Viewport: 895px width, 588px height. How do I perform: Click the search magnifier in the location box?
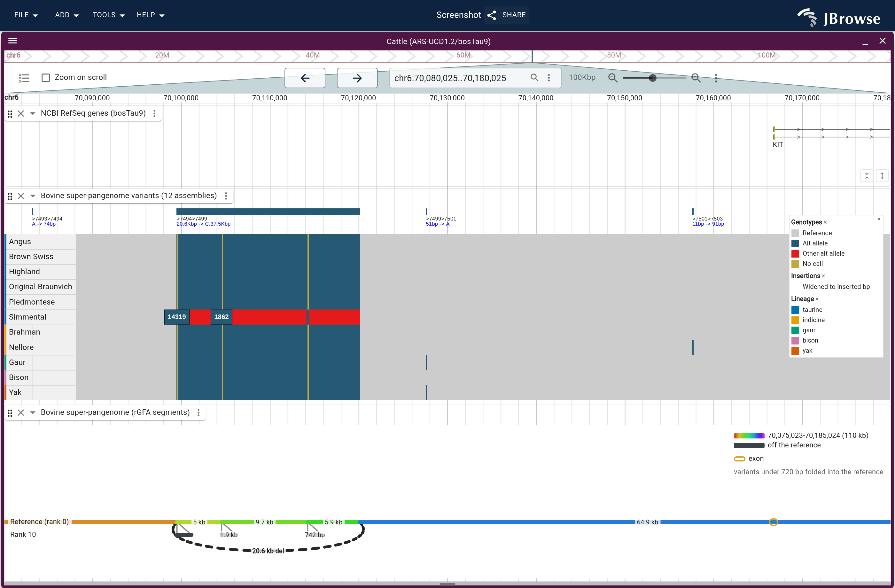point(534,77)
